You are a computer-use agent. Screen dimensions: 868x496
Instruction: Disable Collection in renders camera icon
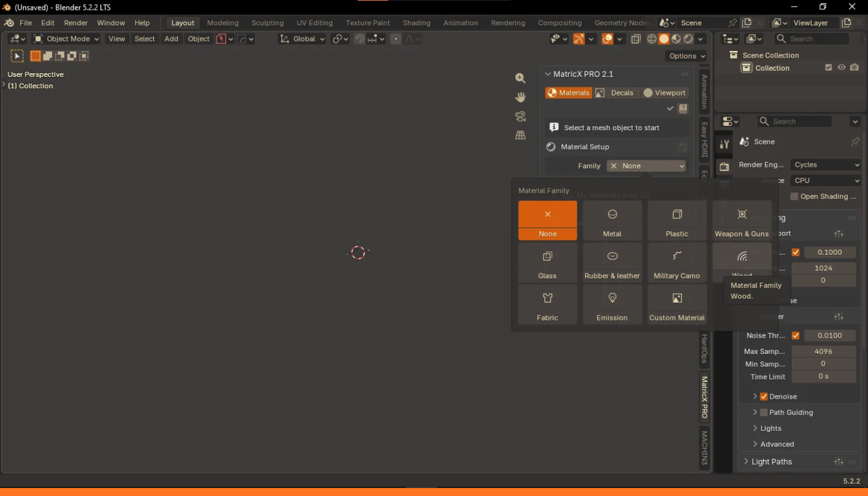(854, 68)
